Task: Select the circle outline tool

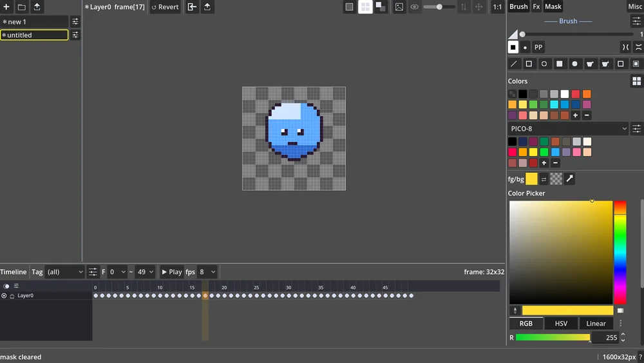Action: point(544,64)
